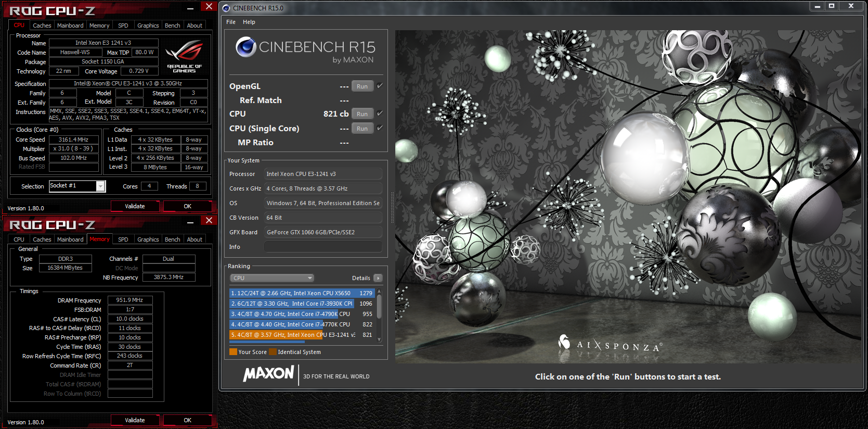Screen dimensions: 868x429
Task: Select highlighted ranking entry Xeon E3-1241
Action: [302, 335]
